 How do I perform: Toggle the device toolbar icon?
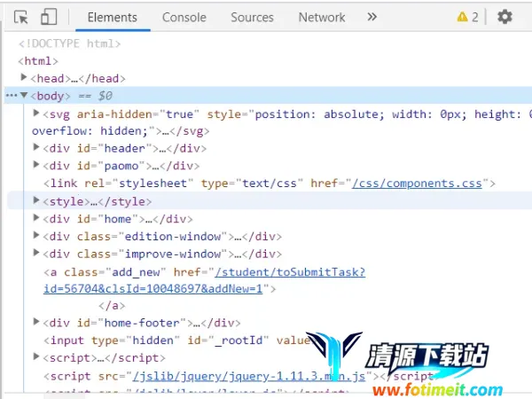click(49, 17)
